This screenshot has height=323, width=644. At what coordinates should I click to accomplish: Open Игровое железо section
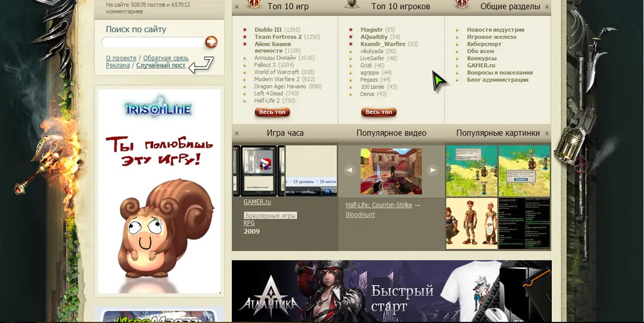tap(491, 37)
